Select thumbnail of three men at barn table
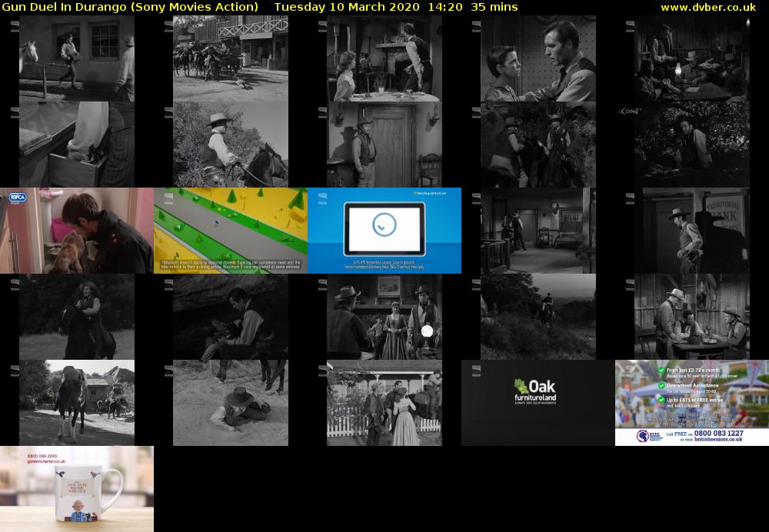769x532 pixels. point(692,317)
